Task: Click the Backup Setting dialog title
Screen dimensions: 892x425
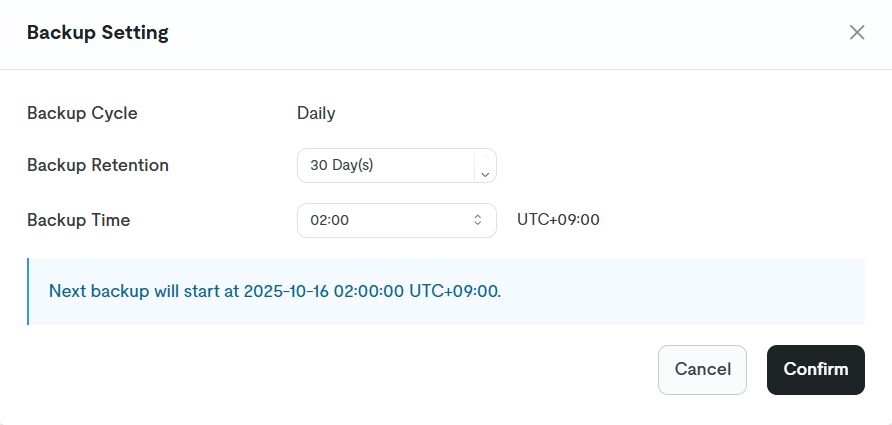Action: pyautogui.click(x=97, y=32)
